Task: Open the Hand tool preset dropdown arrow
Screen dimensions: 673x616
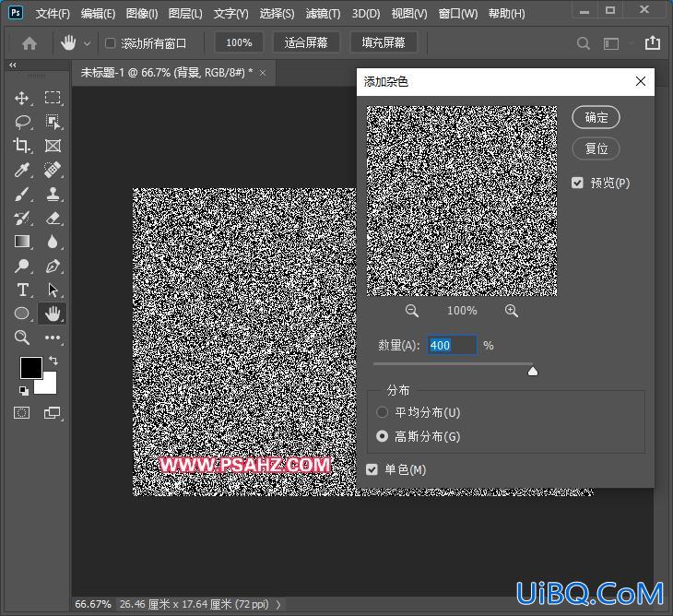Action: pos(88,43)
